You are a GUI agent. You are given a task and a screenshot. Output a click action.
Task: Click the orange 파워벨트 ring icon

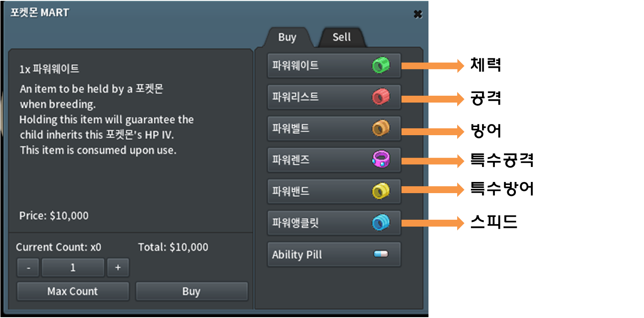coord(380,129)
